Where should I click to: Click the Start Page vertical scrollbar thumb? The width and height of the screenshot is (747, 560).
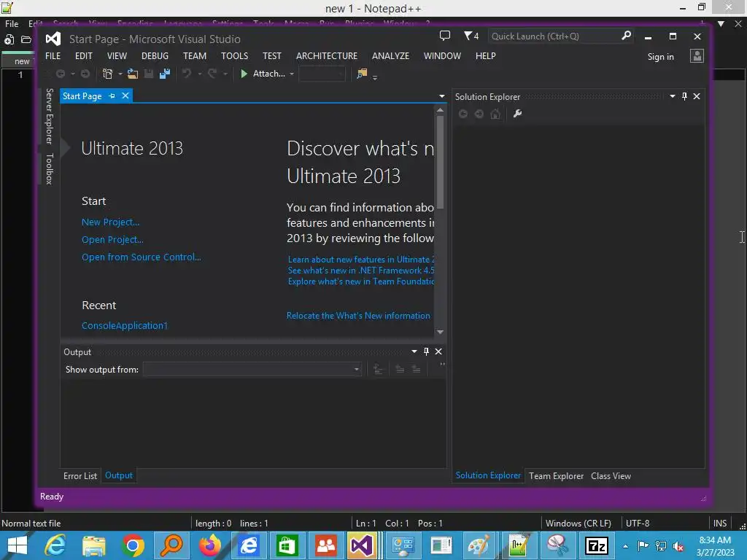click(440, 162)
